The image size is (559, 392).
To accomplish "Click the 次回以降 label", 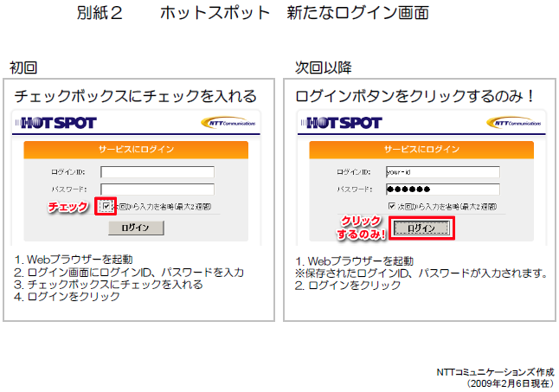I will tap(324, 67).
